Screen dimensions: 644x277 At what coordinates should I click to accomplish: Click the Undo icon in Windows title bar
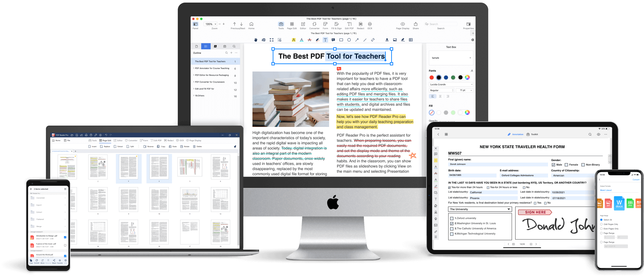click(x=106, y=135)
